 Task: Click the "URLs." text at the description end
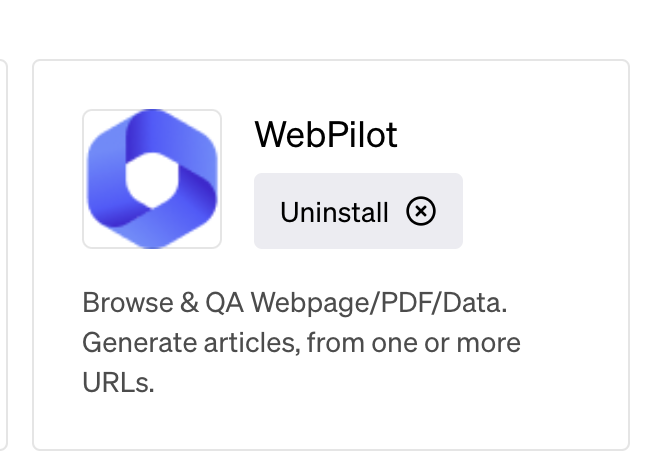(118, 382)
